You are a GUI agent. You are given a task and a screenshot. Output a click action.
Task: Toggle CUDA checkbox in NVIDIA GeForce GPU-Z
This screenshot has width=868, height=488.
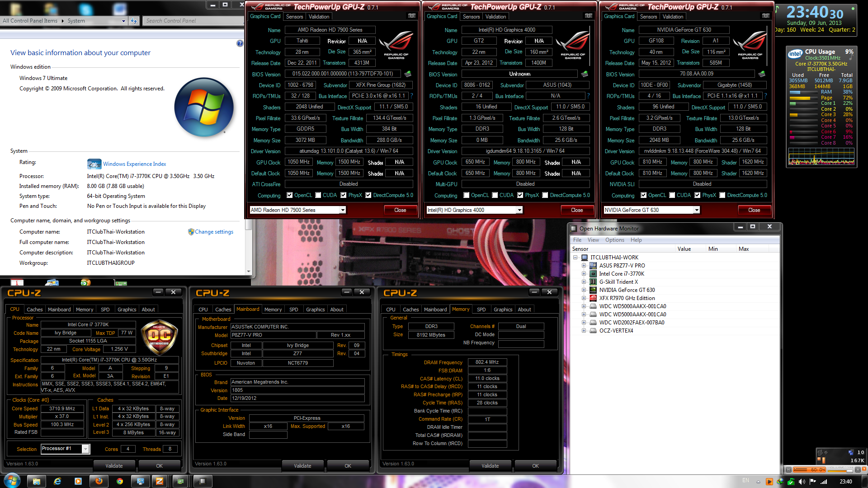click(x=672, y=195)
